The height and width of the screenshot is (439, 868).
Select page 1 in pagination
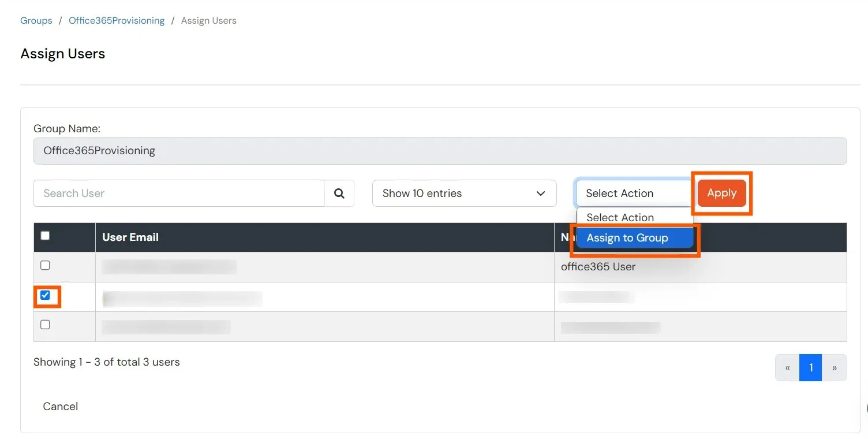click(810, 367)
